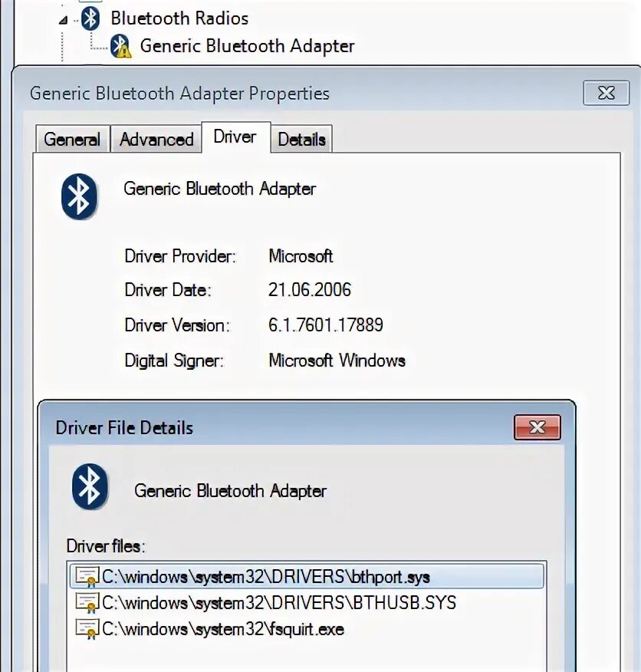Click the Bluetooth icon in Properties dialog
Image resolution: width=641 pixels, height=672 pixels.
(79, 196)
